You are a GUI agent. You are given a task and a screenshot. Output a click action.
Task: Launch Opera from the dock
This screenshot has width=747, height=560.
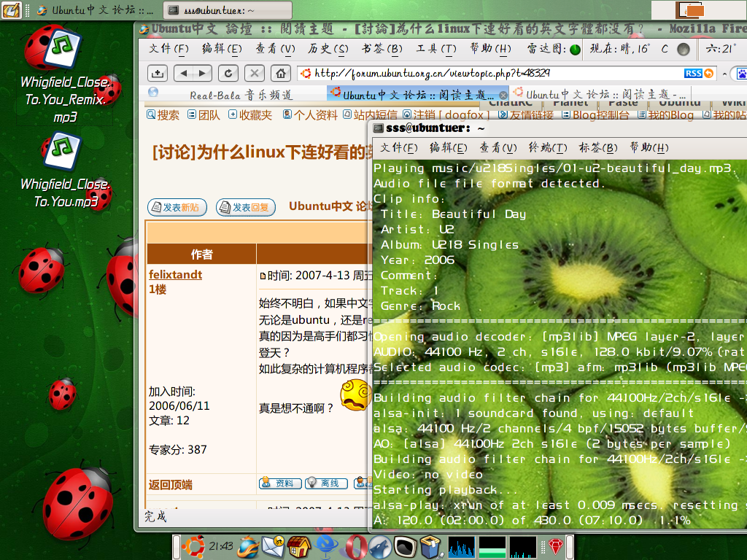click(x=355, y=547)
